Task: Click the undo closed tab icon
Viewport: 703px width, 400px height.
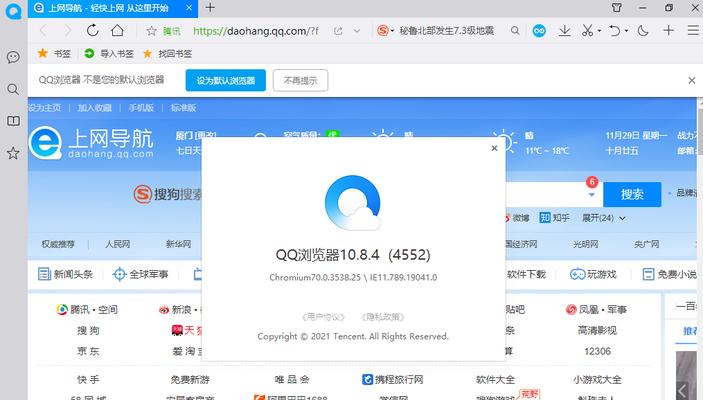Action: point(614,30)
